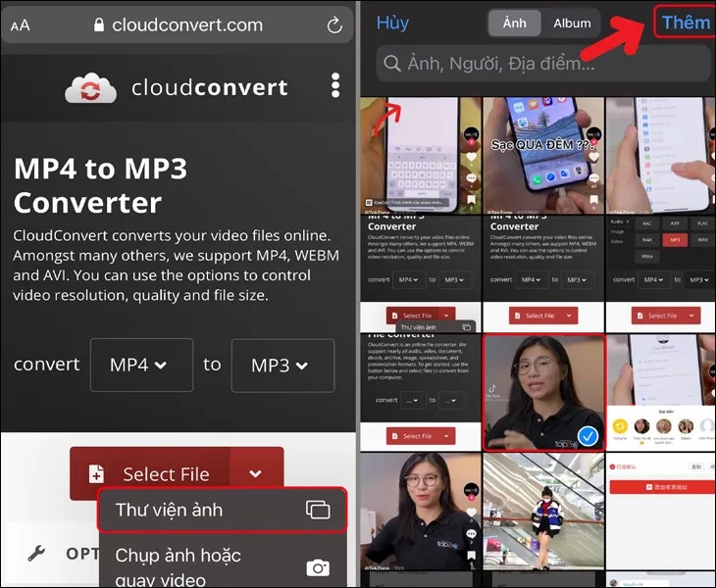Select the Chinese red button screenshot thumbnail

pyautogui.click(x=660, y=512)
